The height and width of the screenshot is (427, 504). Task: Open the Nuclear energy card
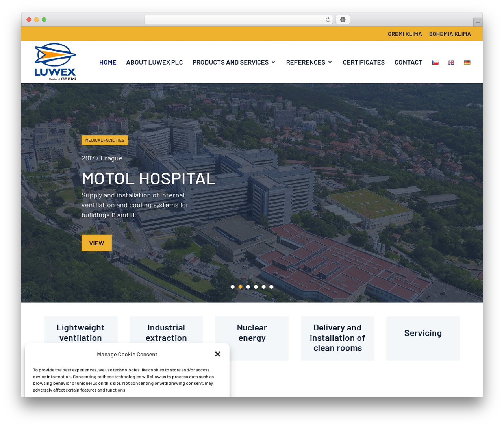click(x=252, y=338)
